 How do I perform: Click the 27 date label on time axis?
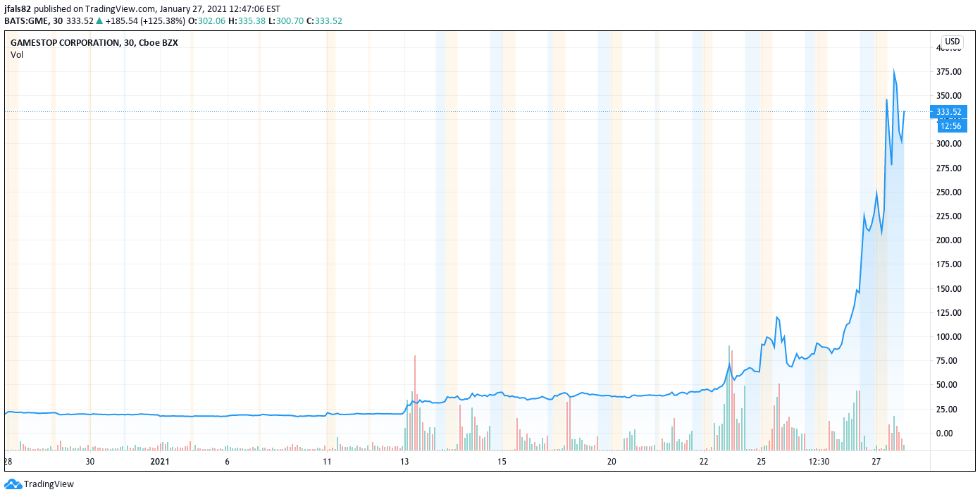pyautogui.click(x=876, y=462)
